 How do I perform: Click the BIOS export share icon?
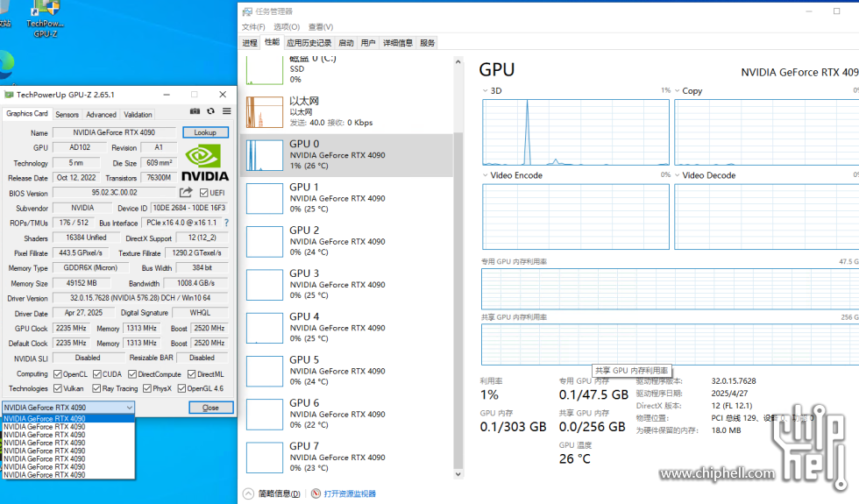point(186,192)
